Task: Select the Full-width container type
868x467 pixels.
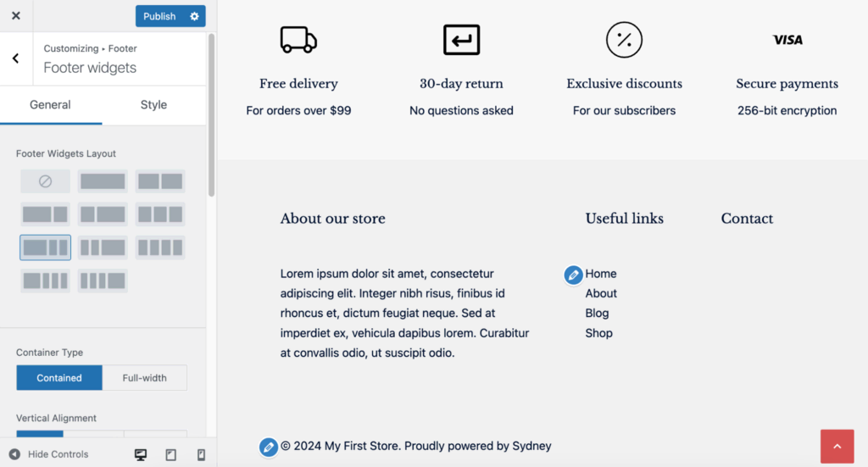Action: click(145, 378)
